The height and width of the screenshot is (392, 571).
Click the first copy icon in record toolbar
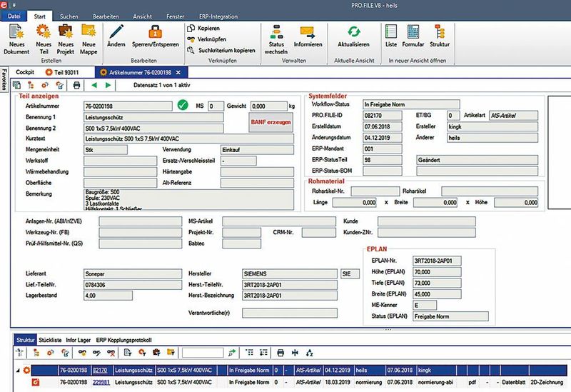pos(16,85)
